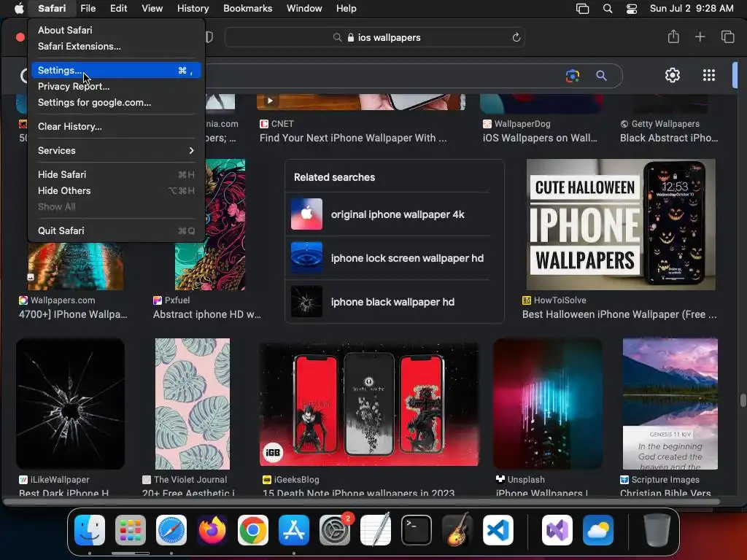Open Privacy Report…

click(x=116, y=86)
